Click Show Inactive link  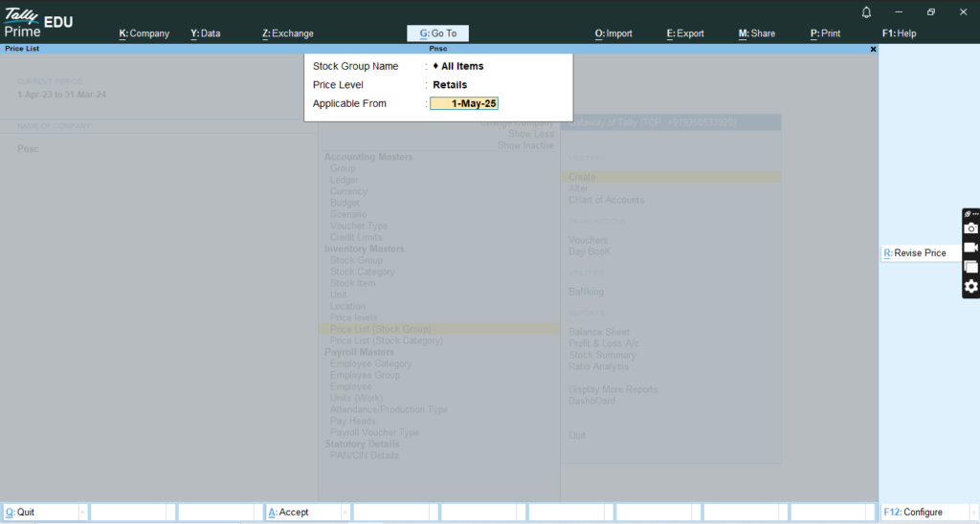coord(525,145)
